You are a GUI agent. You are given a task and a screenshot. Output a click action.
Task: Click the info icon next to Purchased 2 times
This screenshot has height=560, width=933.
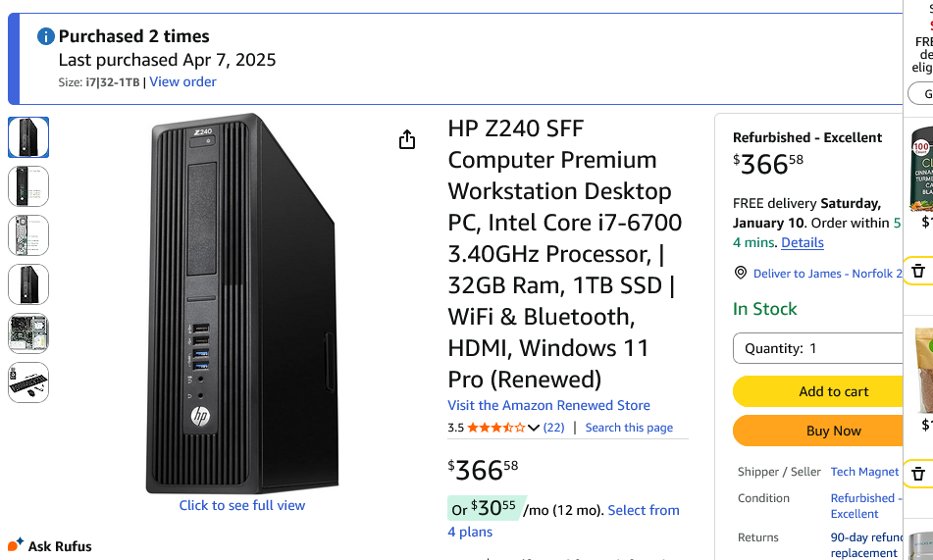[46, 36]
